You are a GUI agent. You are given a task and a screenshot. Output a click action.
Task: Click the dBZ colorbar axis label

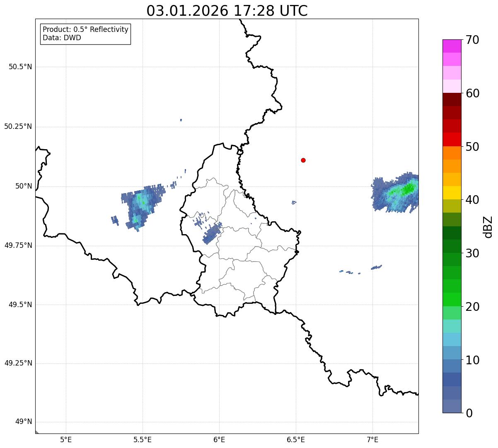488,227
